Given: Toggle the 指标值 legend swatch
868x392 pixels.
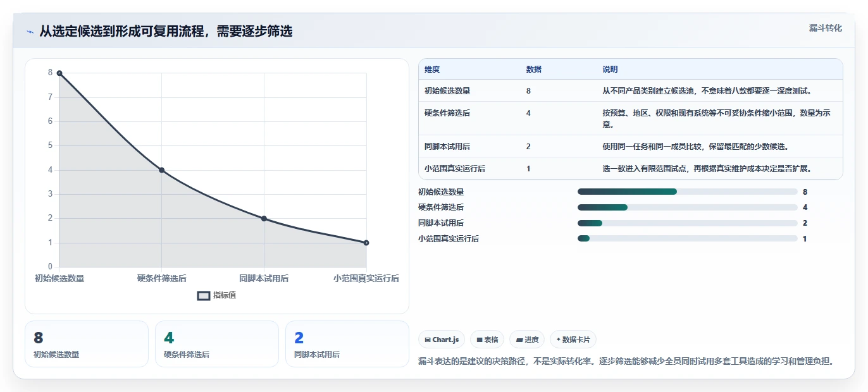Looking at the screenshot, I should coord(204,295).
